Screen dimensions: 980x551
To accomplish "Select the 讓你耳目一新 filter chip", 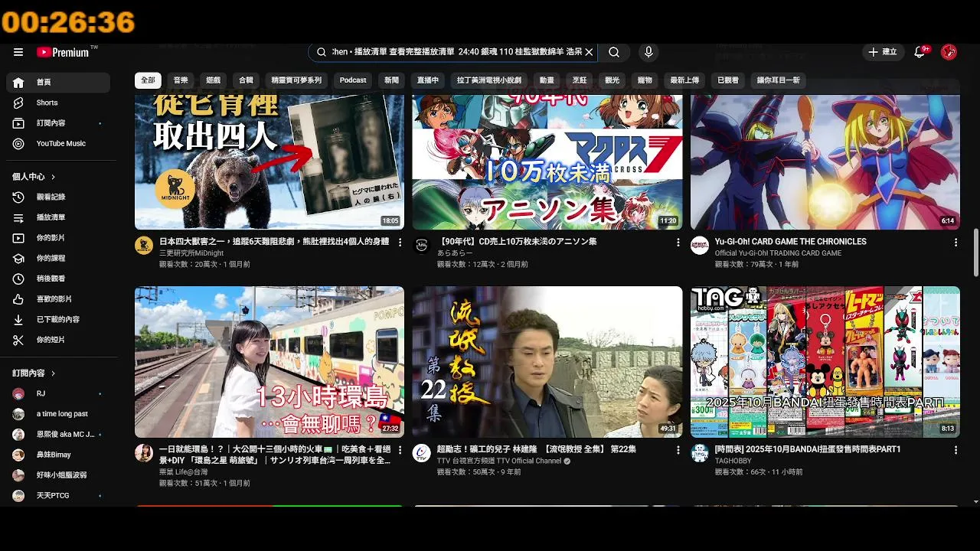I will click(x=779, y=80).
